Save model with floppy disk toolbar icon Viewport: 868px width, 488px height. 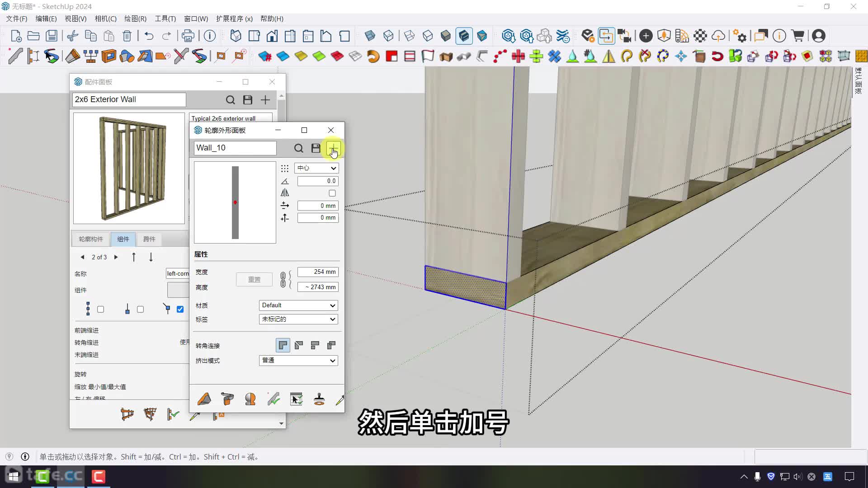[x=52, y=36]
